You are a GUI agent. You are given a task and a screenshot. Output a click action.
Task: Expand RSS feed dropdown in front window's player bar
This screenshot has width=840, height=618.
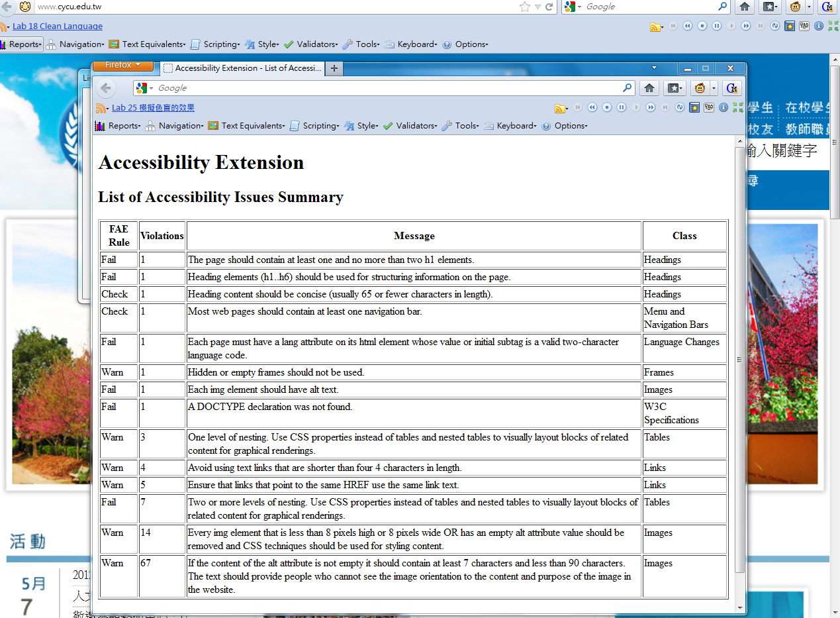[567, 109]
